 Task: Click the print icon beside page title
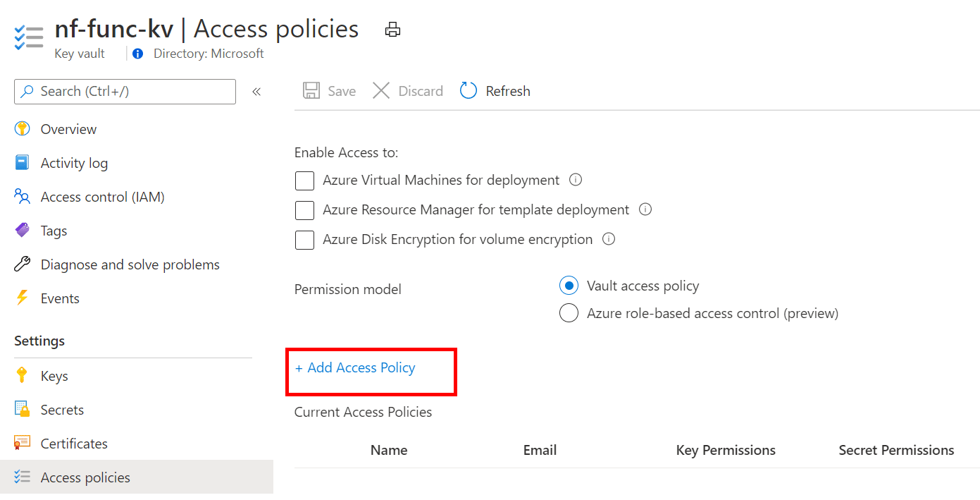point(392,30)
